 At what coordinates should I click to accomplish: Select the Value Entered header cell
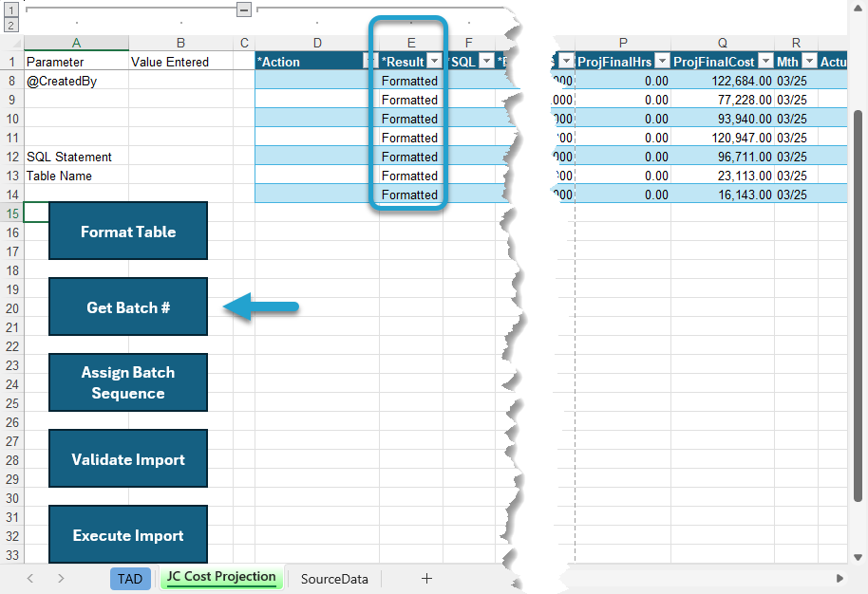(180, 62)
